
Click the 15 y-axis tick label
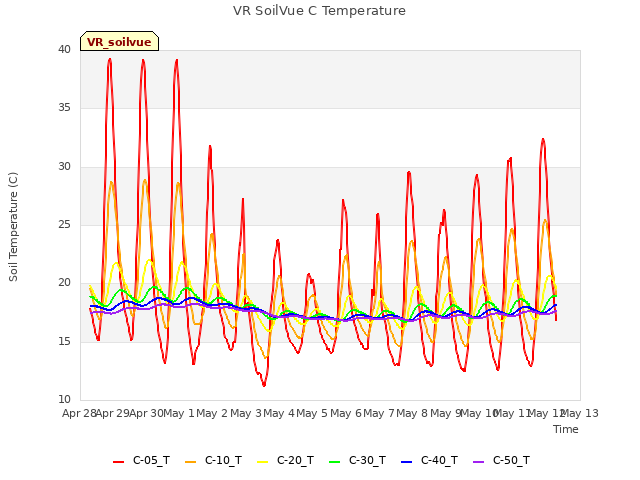64,342
